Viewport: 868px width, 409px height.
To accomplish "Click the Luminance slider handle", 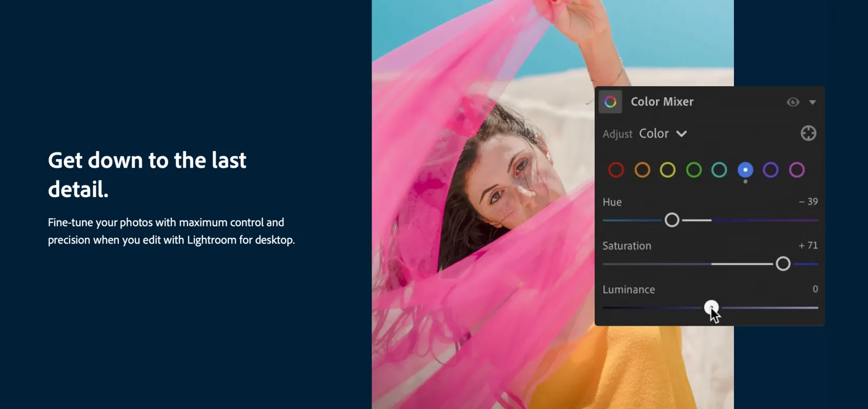I will 711,307.
